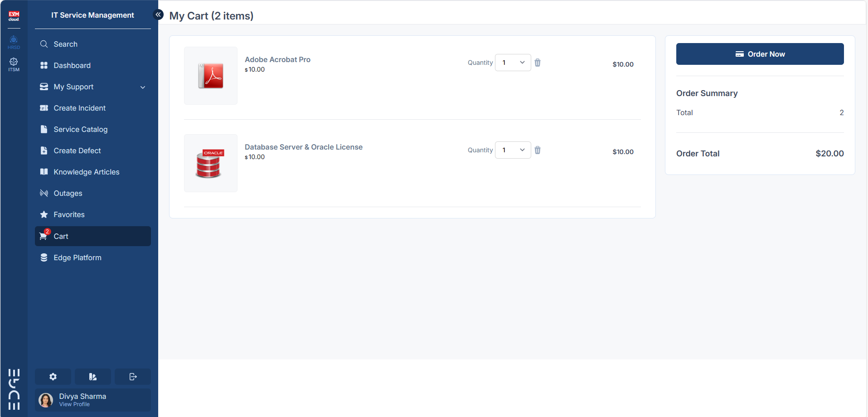This screenshot has width=868, height=417.
Task: Click the Create Incident ticket icon
Action: click(x=44, y=108)
